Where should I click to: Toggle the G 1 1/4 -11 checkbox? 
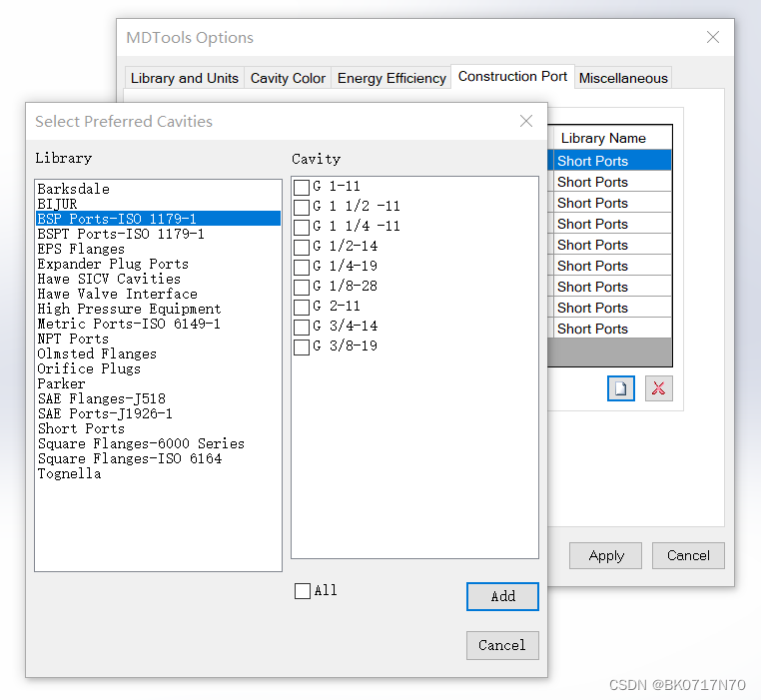(x=302, y=227)
